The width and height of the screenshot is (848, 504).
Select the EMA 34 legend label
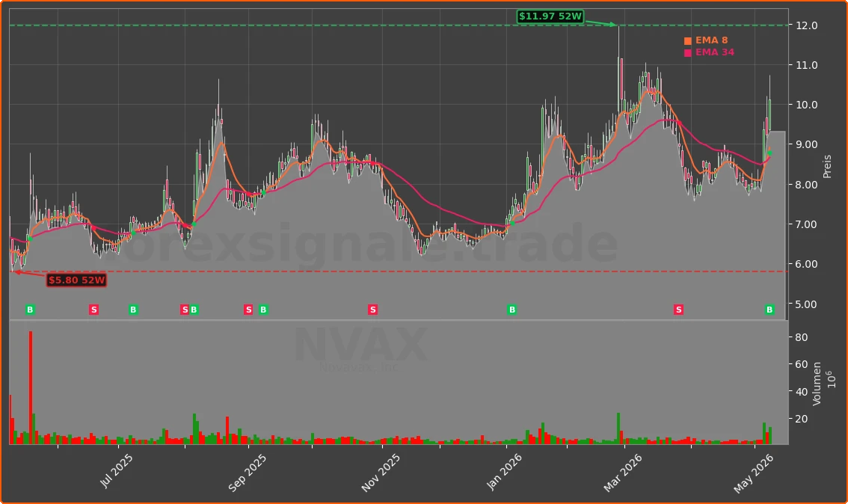click(x=714, y=52)
